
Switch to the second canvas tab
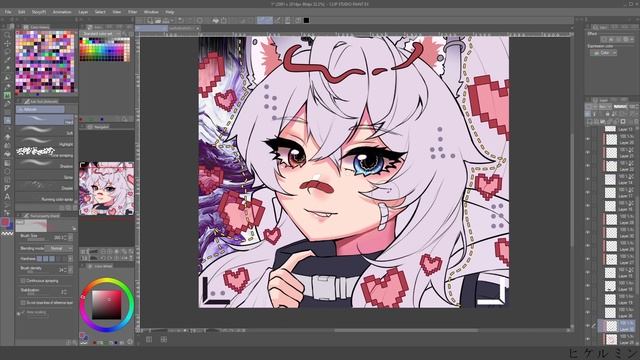[x=184, y=28]
